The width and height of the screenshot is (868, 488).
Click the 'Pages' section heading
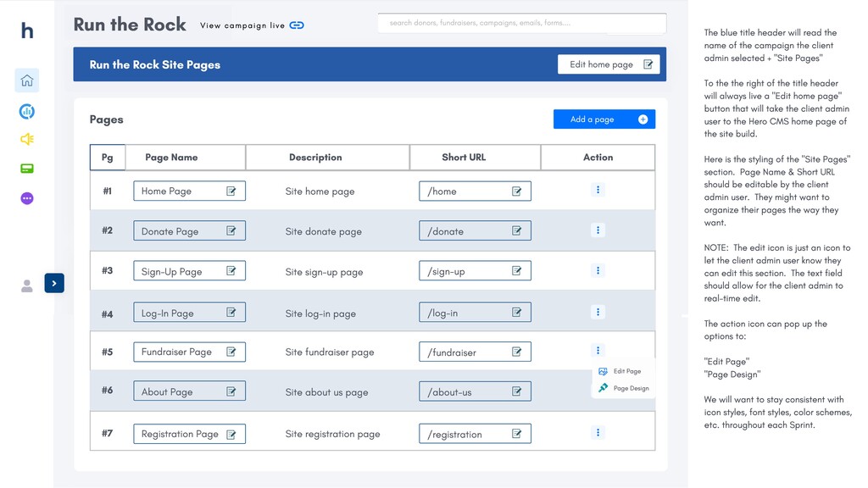tap(106, 119)
